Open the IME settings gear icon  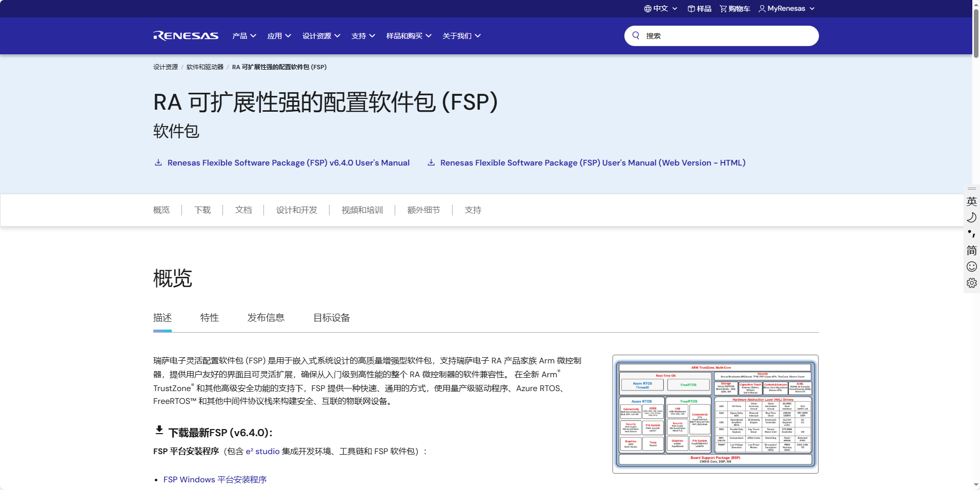(x=972, y=283)
